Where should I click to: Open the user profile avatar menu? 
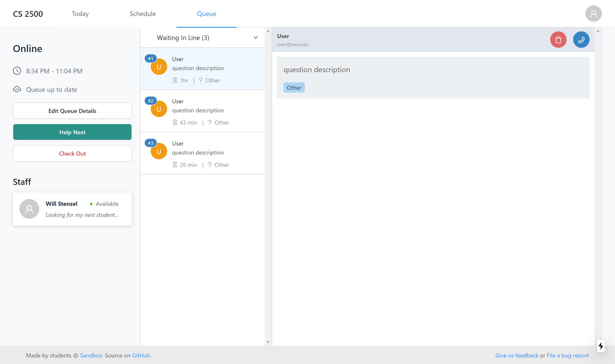pyautogui.click(x=593, y=14)
